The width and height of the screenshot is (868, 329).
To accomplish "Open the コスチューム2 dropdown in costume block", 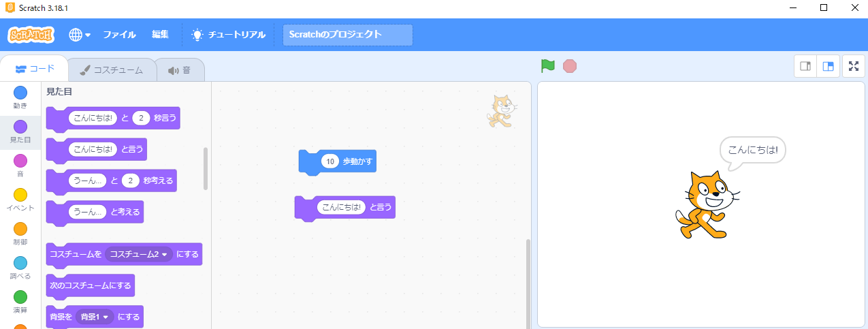I will click(138, 254).
